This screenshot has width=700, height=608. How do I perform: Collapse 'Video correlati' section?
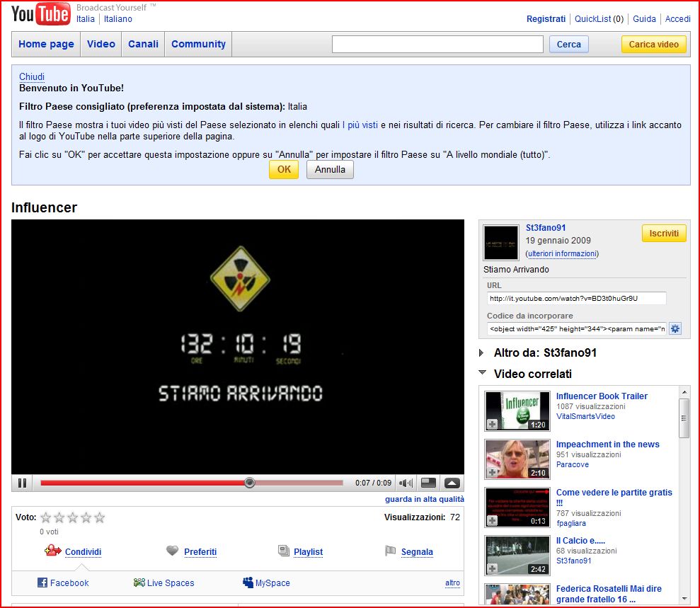pyautogui.click(x=482, y=373)
